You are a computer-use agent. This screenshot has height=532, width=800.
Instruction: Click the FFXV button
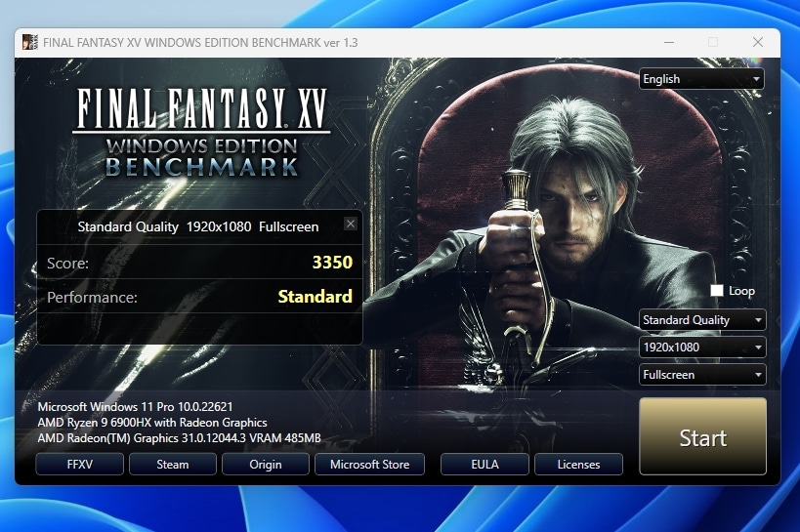pyautogui.click(x=79, y=465)
